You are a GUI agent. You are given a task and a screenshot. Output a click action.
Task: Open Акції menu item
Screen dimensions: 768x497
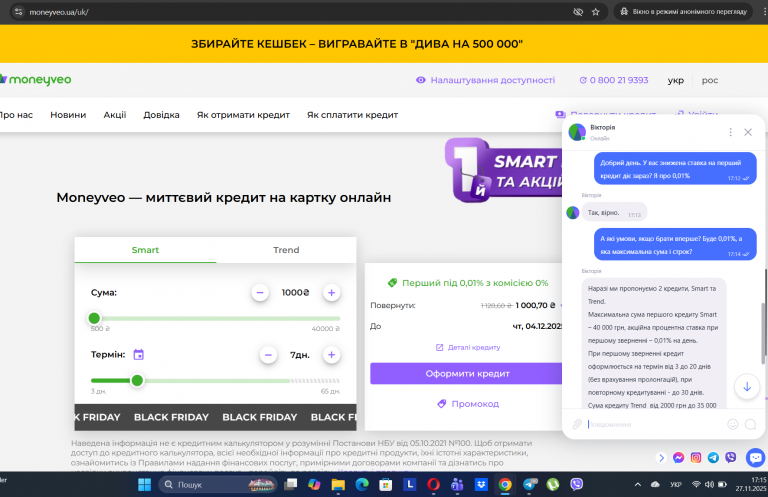(115, 115)
